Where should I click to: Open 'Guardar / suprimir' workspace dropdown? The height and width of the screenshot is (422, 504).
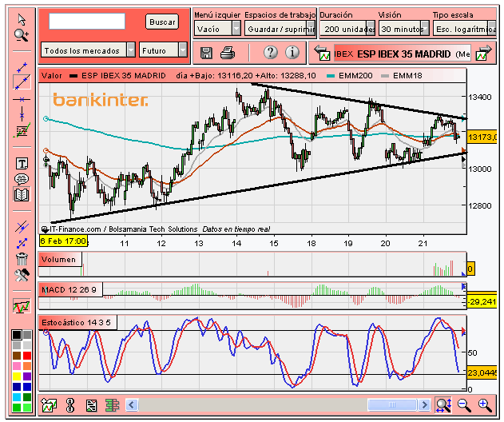(x=280, y=29)
